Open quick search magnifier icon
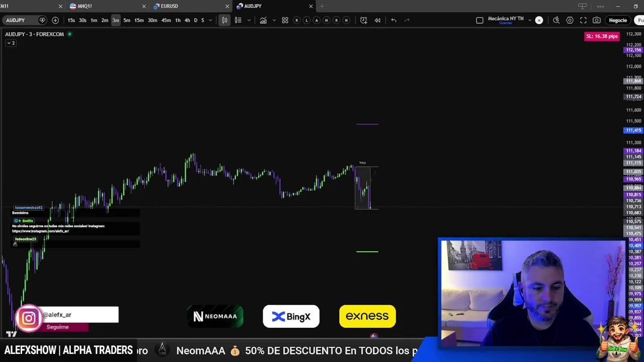 point(556,20)
